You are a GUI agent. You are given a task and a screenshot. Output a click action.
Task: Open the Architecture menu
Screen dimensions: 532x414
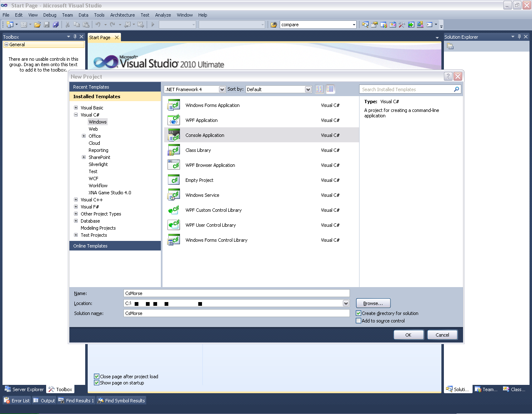(123, 15)
